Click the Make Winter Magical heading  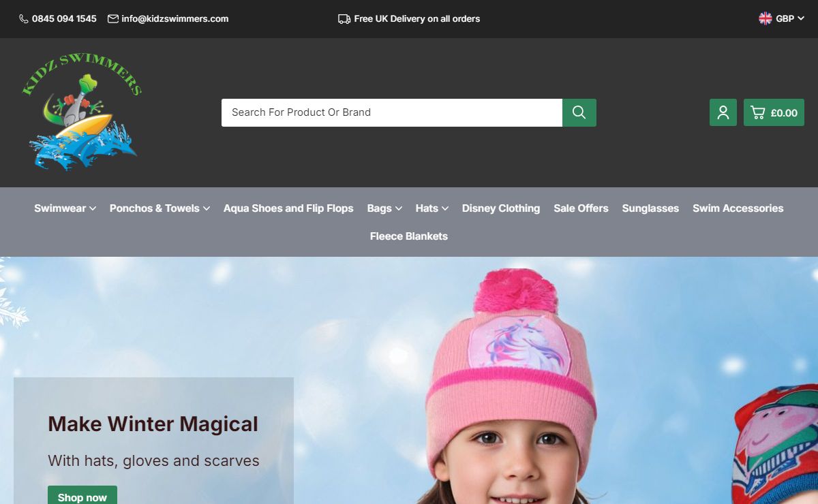point(153,424)
